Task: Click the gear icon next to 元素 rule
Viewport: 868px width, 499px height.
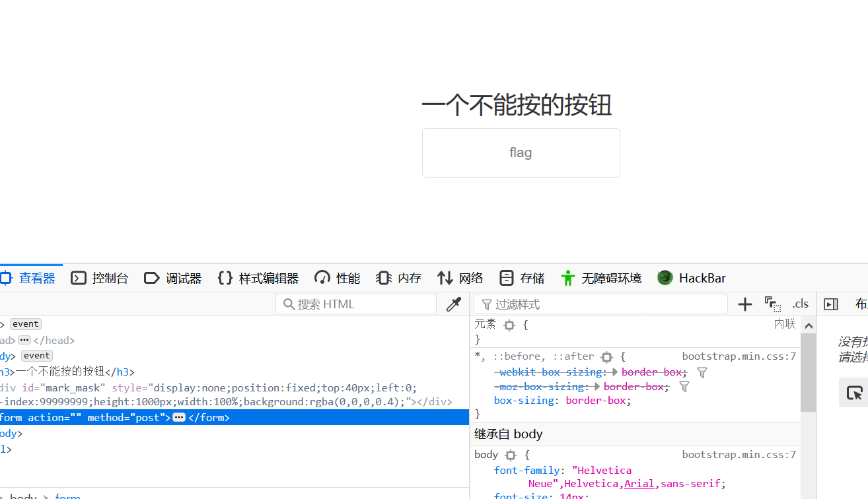Action: pyautogui.click(x=509, y=325)
